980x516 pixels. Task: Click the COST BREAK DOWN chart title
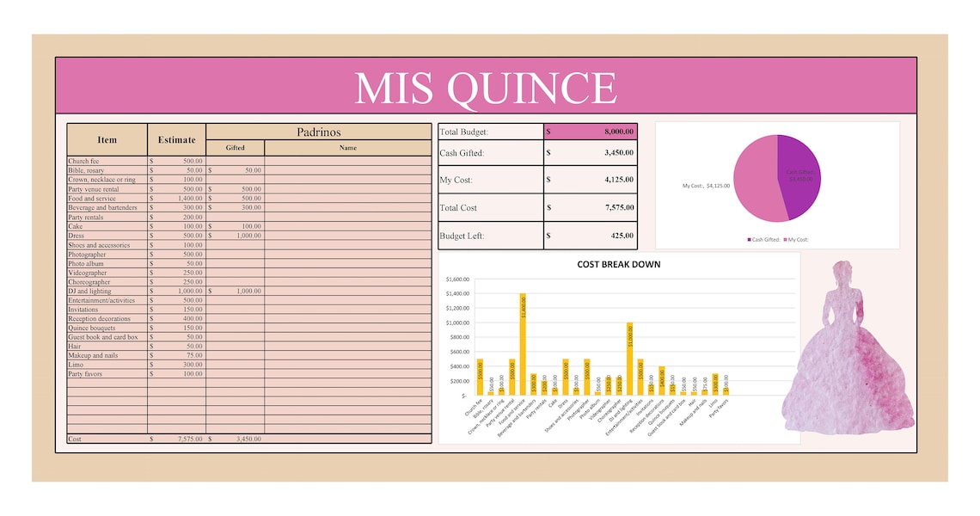[x=620, y=264]
